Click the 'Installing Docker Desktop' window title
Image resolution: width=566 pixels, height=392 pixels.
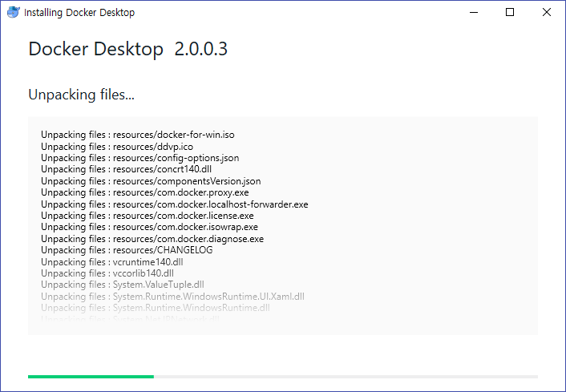point(79,12)
